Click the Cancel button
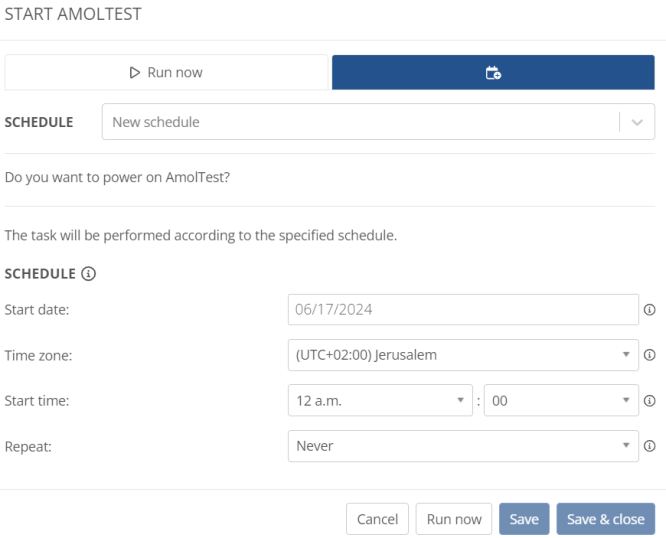Screen dimensions: 666x538 point(377,519)
